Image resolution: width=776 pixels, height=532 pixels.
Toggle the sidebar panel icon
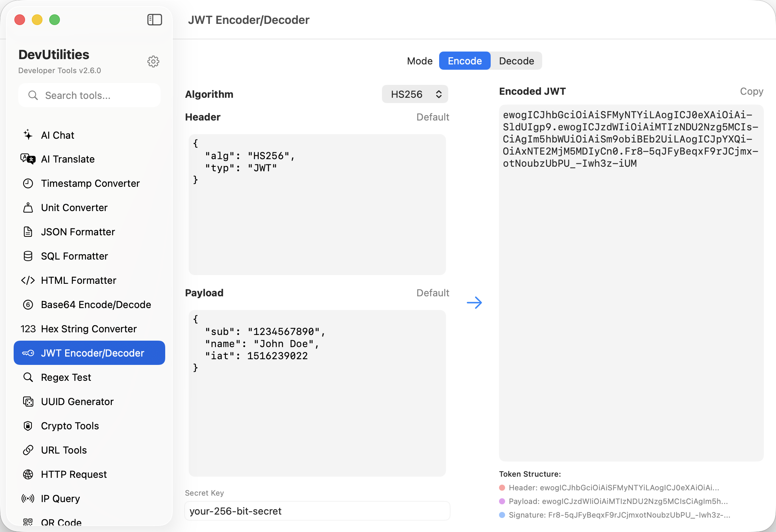[x=155, y=20]
